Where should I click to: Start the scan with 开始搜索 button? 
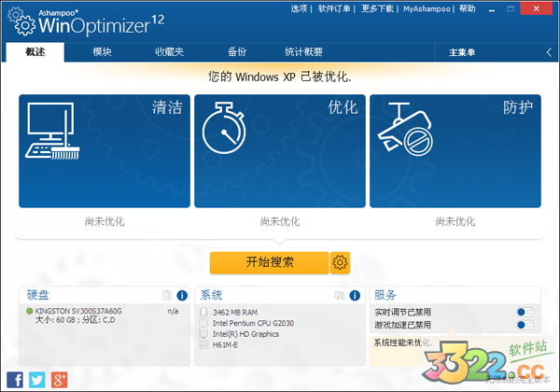point(270,263)
